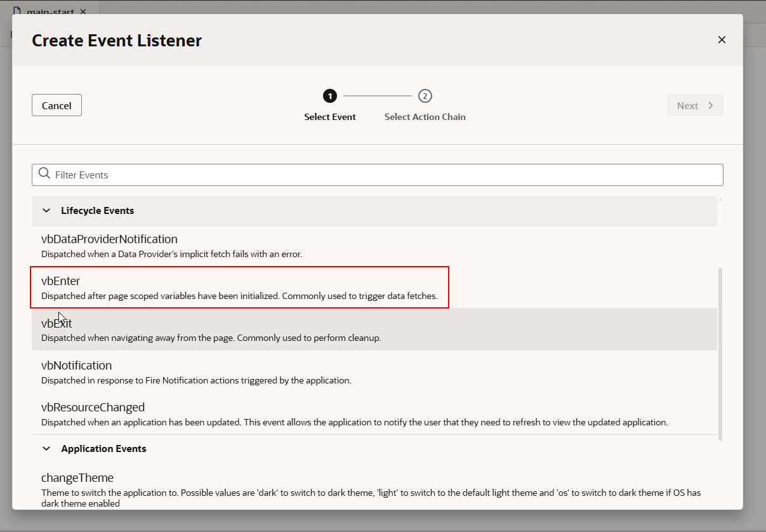Click step 1 Select Event indicator
Screen dimensions: 766x532
[330, 96]
